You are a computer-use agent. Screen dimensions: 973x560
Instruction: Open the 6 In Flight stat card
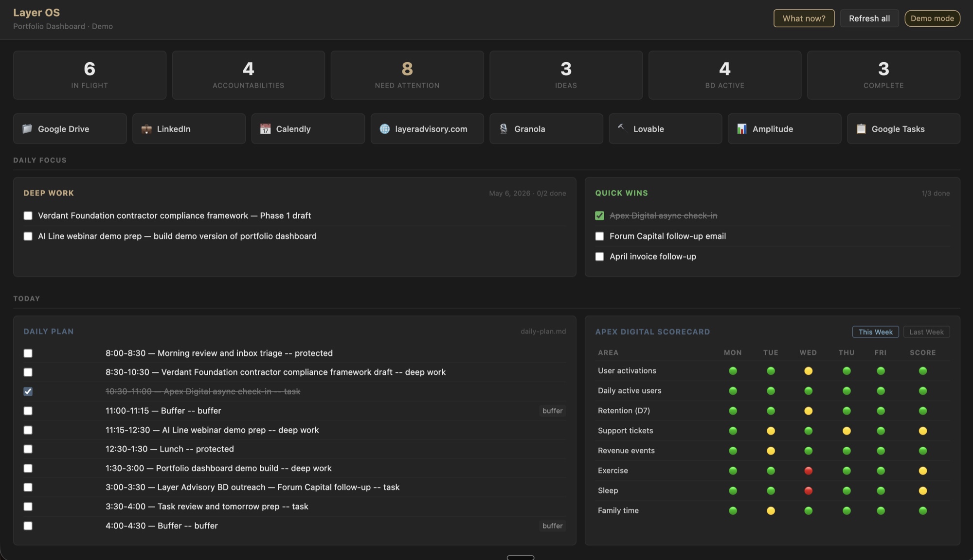(x=90, y=75)
